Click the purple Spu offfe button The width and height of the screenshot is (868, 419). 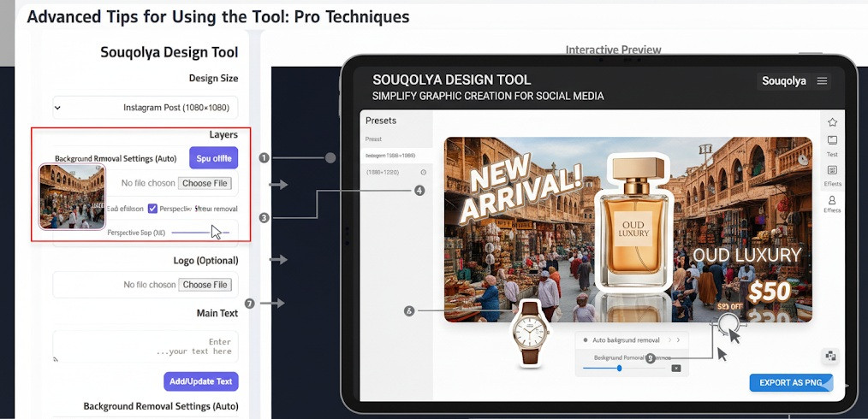pyautogui.click(x=214, y=158)
